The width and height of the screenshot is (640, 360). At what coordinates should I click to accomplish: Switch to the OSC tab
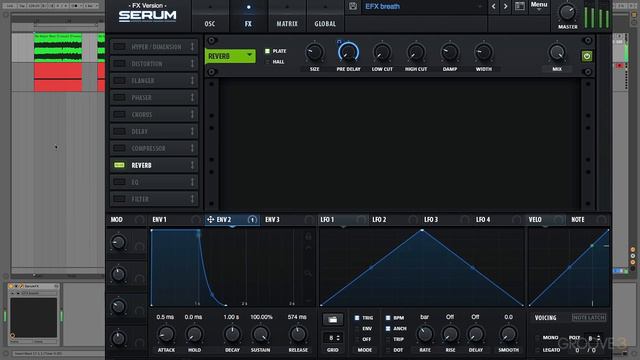pos(210,24)
